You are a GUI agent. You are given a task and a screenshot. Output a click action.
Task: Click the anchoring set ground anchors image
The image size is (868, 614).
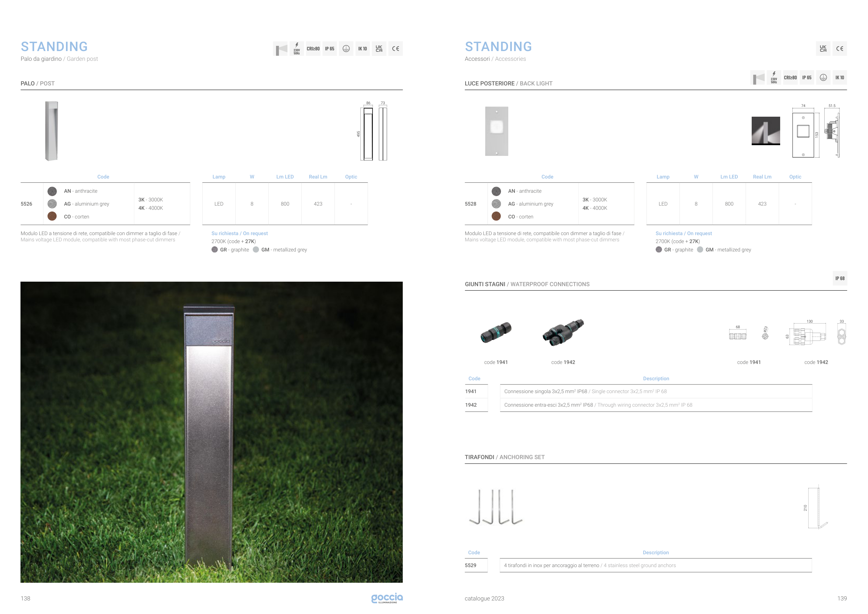495,507
